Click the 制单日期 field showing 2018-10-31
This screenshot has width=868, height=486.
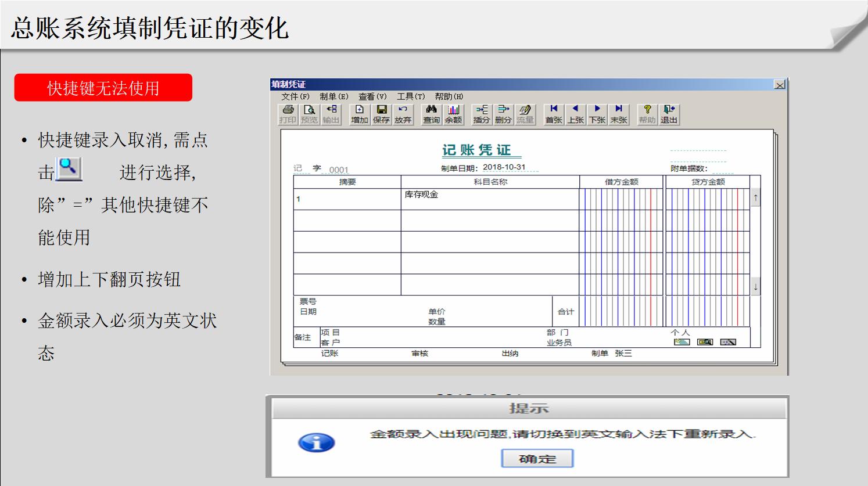[x=504, y=167]
